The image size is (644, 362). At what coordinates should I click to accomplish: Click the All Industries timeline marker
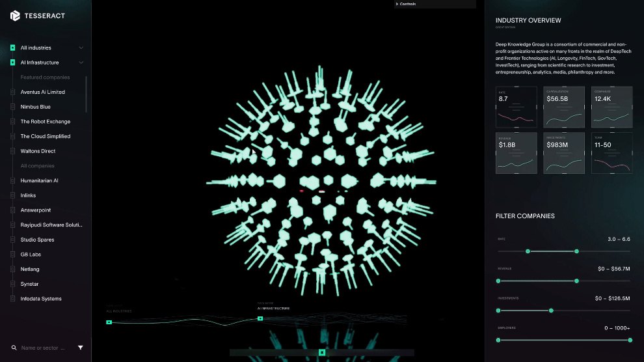(x=109, y=322)
